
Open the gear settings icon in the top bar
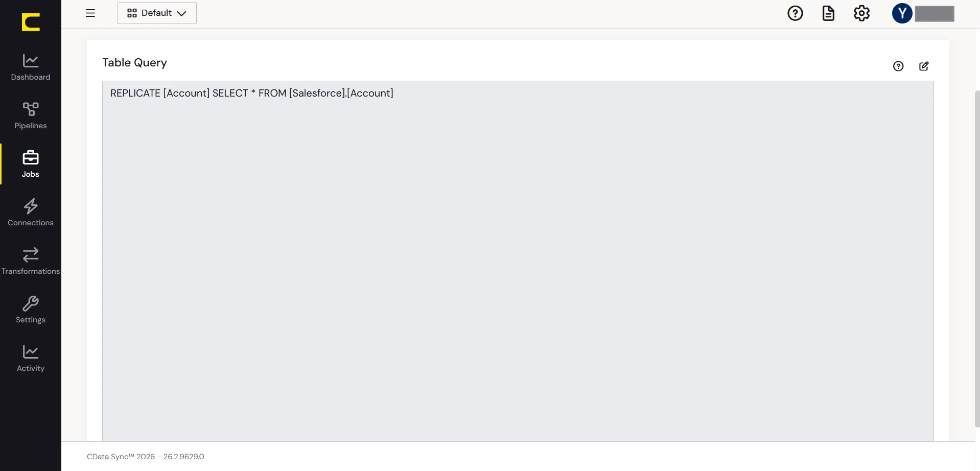[x=861, y=13]
